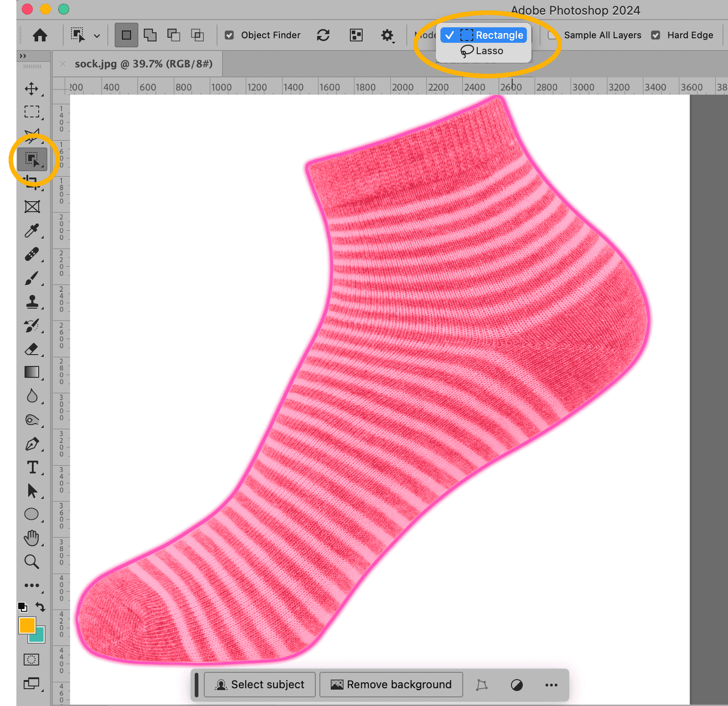Select the Brush tool

click(x=31, y=278)
